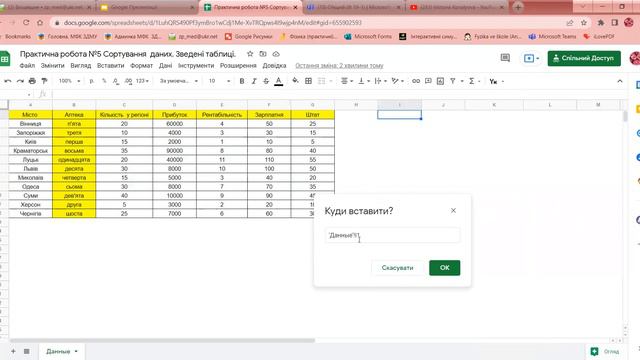Viewport: 640px width, 360px height.
Task: Open the Данные sheet tab
Action: click(x=62, y=351)
